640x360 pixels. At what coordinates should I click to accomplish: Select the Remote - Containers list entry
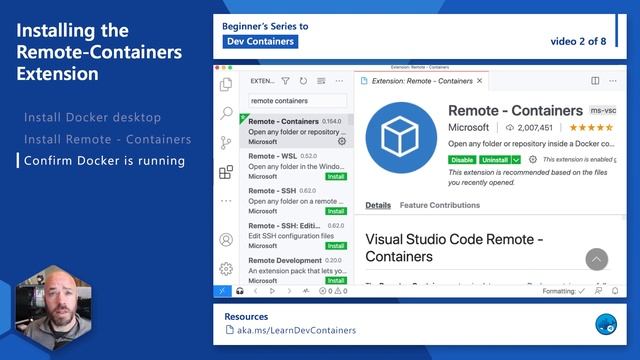[x=297, y=131]
